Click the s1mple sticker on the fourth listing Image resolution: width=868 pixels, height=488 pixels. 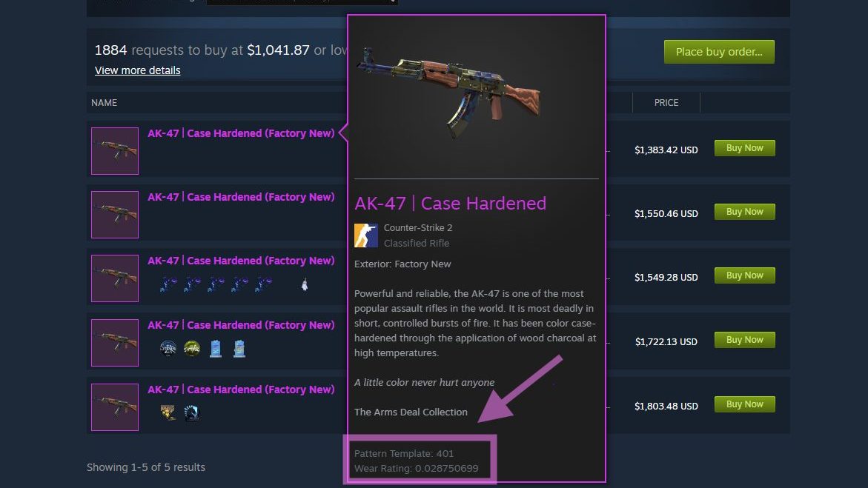click(x=191, y=349)
